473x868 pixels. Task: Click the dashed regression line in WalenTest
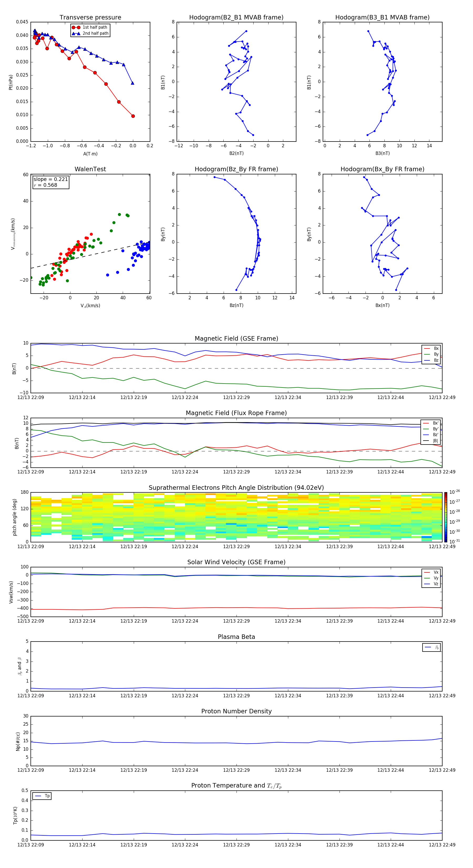click(x=90, y=255)
